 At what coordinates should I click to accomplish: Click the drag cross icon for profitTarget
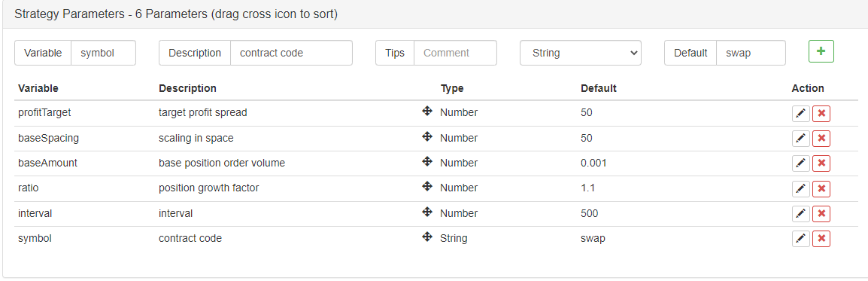click(426, 111)
